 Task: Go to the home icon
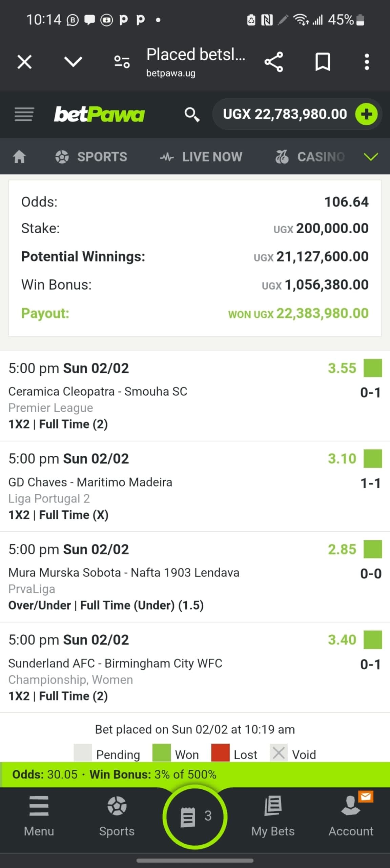[19, 157]
